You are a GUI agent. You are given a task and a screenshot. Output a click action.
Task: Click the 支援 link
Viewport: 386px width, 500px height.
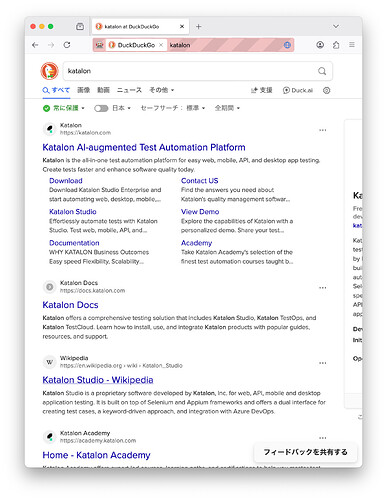(x=262, y=90)
